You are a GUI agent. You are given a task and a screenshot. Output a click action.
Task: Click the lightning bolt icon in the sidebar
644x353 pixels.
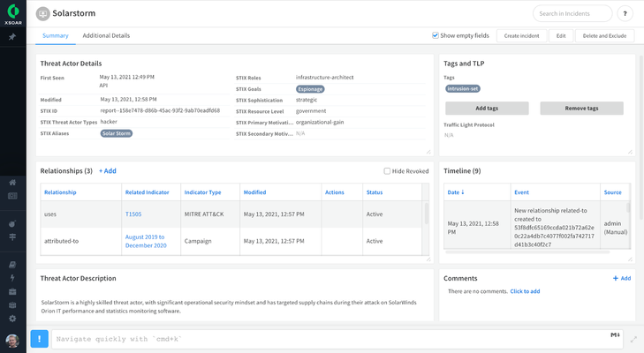(12, 277)
